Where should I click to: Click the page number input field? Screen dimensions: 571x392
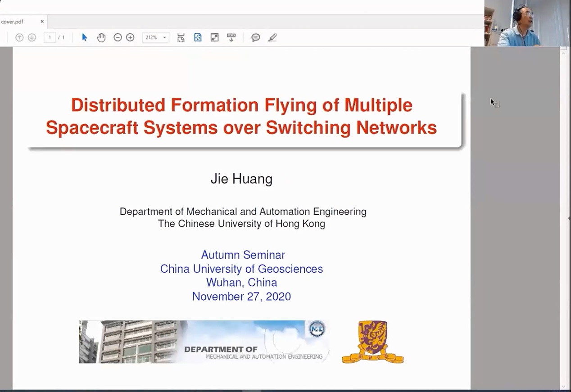tap(50, 38)
